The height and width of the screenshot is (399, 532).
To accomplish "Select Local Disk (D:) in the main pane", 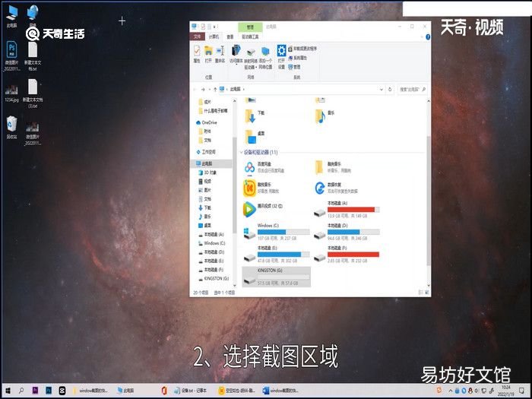I will (x=347, y=232).
